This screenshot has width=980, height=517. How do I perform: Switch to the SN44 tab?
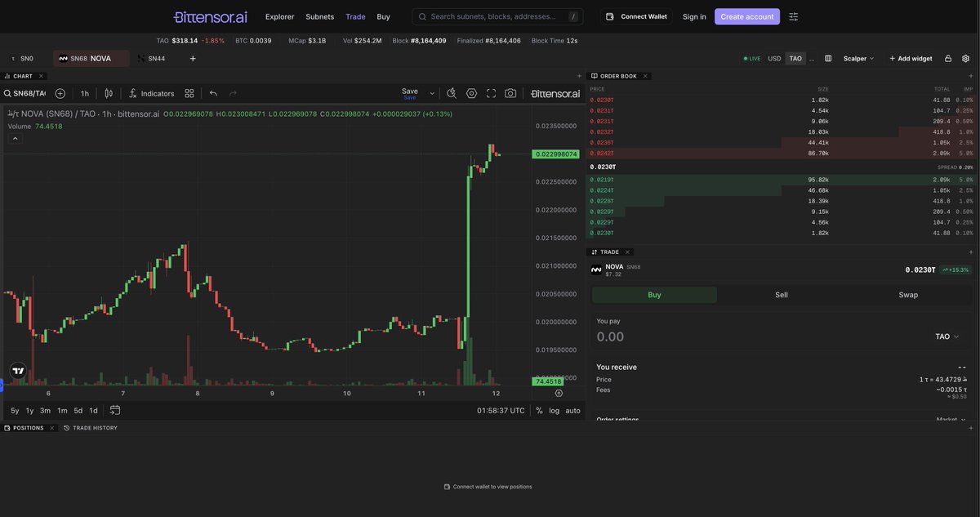point(152,59)
